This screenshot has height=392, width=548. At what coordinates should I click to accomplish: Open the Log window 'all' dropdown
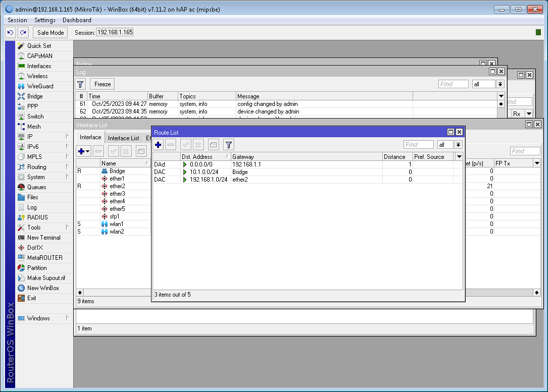click(500, 84)
